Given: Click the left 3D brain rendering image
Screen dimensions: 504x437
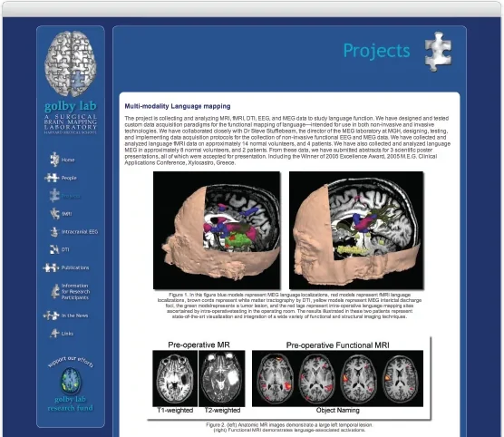Looking at the screenshot, I should [x=217, y=230].
